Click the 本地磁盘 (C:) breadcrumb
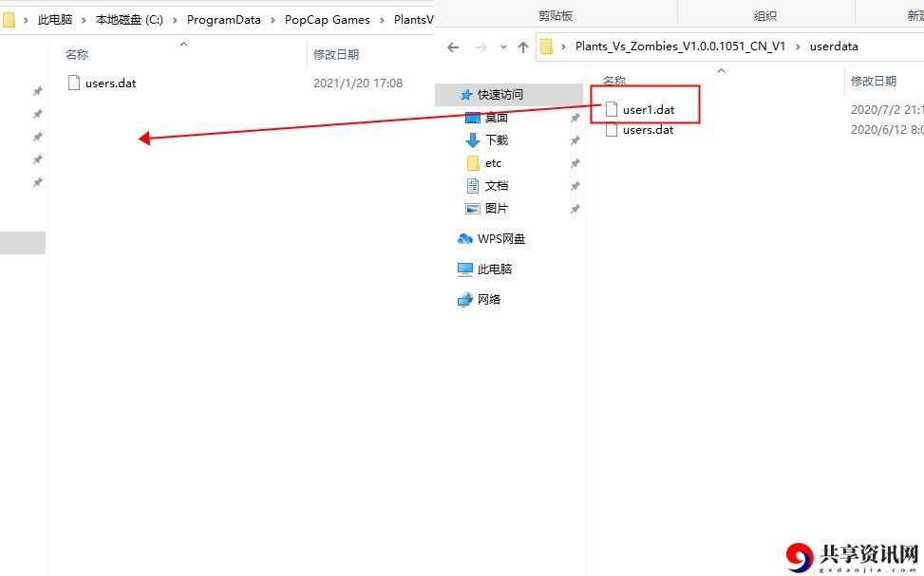Screen dimensions: 924x576 [x=129, y=19]
